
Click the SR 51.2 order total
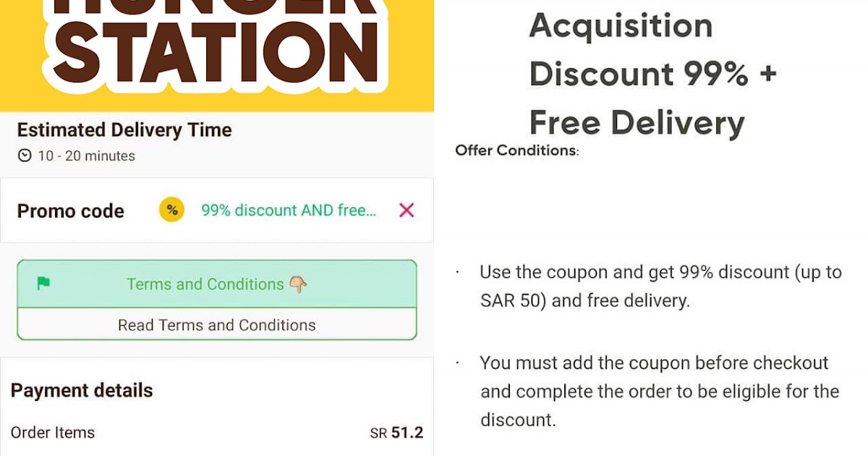pos(397,432)
